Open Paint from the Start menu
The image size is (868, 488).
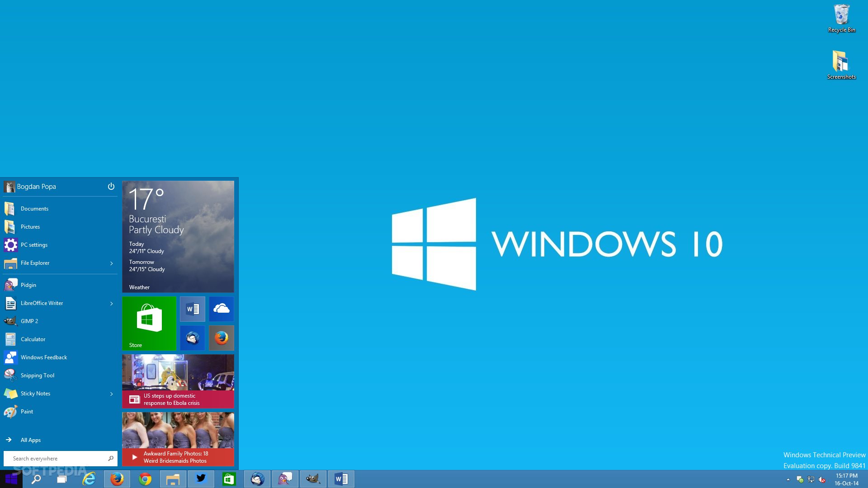click(60, 412)
